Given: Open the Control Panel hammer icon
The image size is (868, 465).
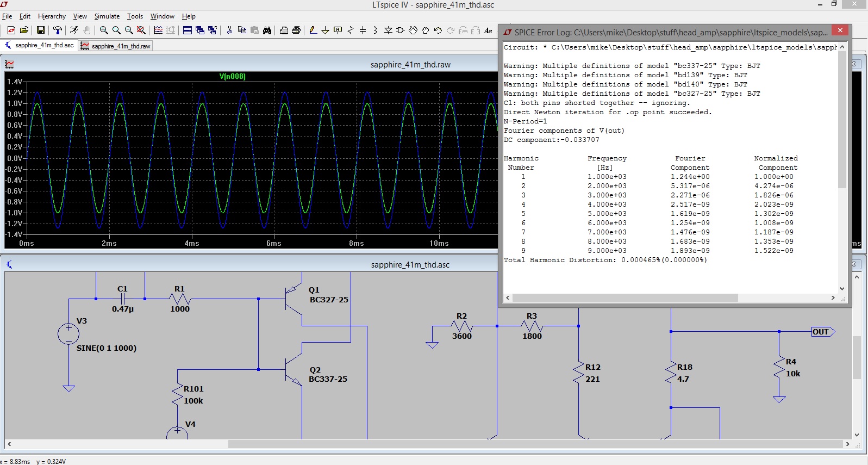Looking at the screenshot, I should coord(57,30).
